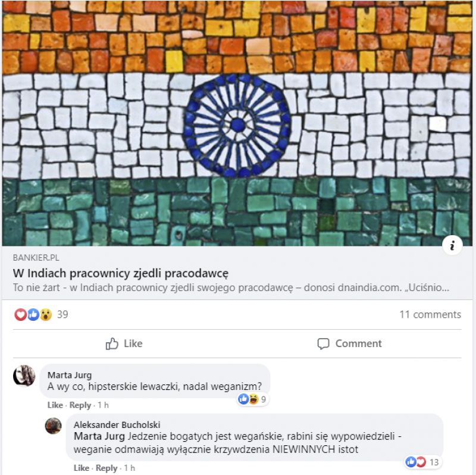Click the heart reaction icon on post
This screenshot has height=475, width=476.
pos(20,314)
